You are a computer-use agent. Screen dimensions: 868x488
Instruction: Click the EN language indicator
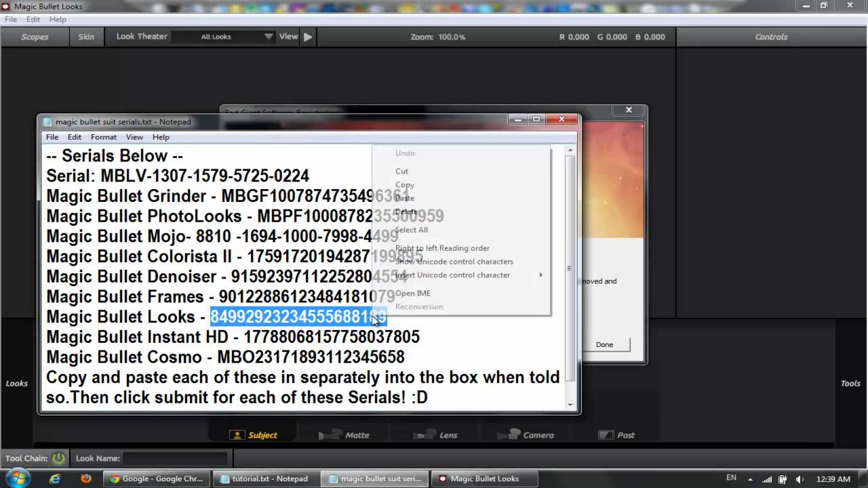tap(731, 478)
